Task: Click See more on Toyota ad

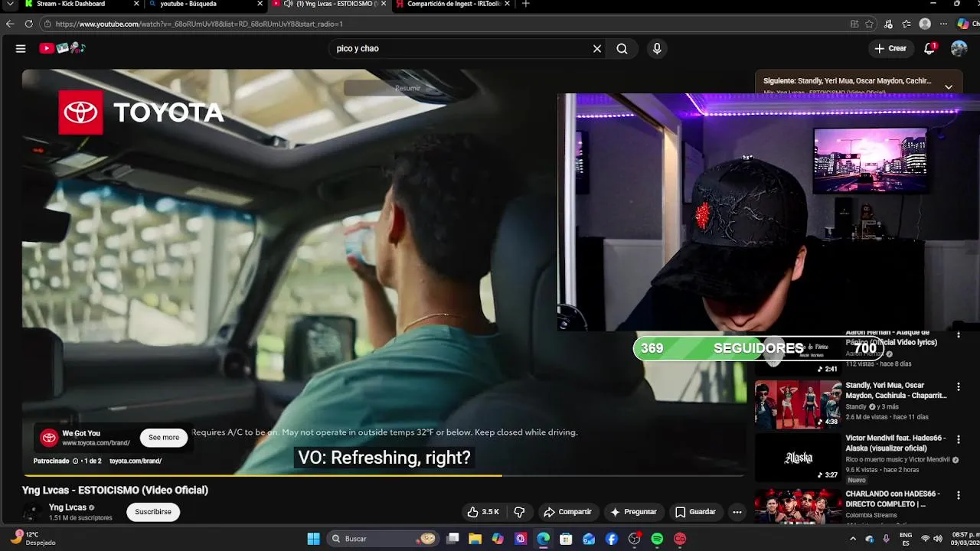Action: tap(164, 438)
